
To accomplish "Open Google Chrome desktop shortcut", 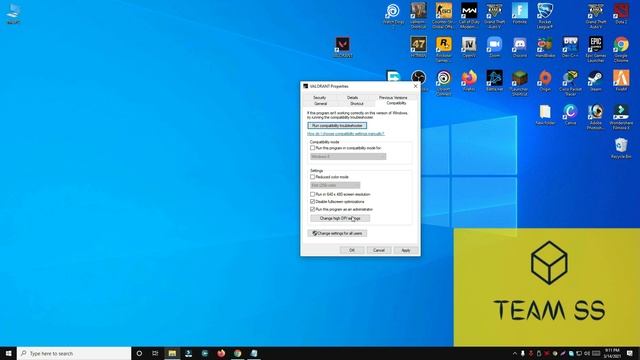I will pos(621,49).
